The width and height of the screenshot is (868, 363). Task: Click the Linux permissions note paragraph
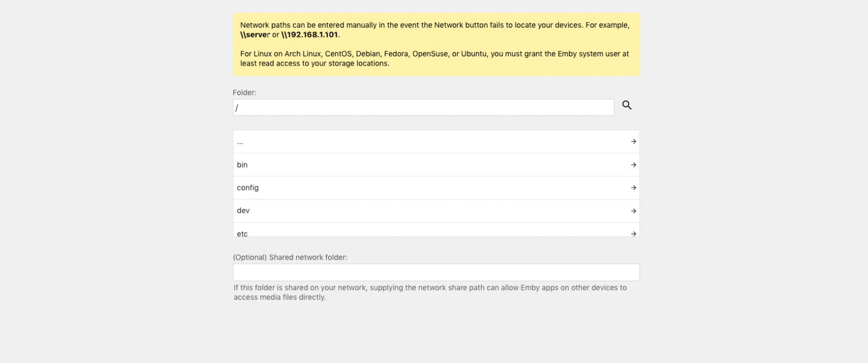coord(435,59)
